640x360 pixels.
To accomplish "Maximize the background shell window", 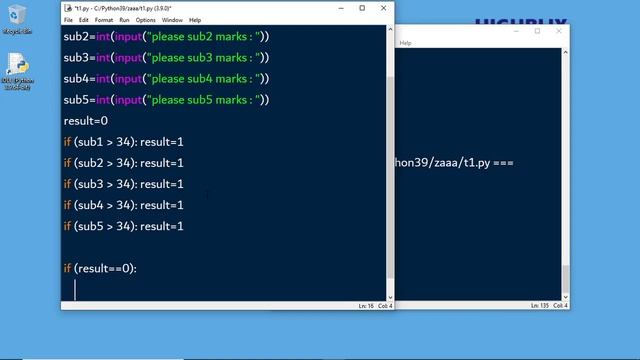I will point(538,31).
